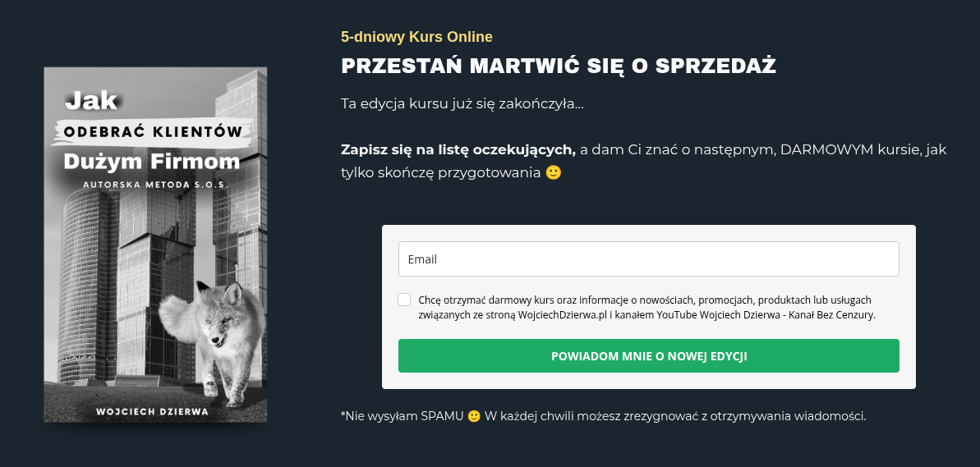Click "Autorska Metoda S.O.S." subtitle on cover
The height and width of the screenshot is (467, 980).
point(154,185)
